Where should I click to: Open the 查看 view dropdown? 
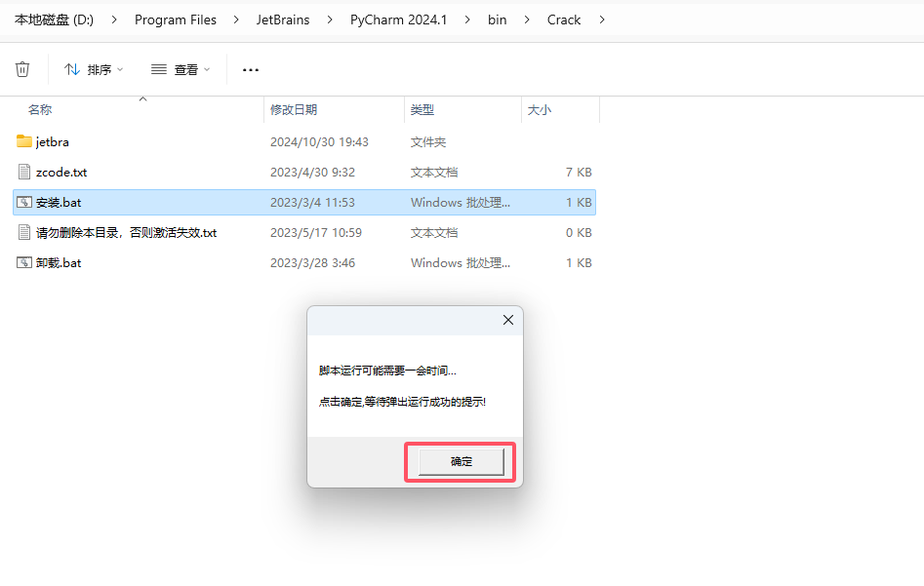[x=181, y=69]
